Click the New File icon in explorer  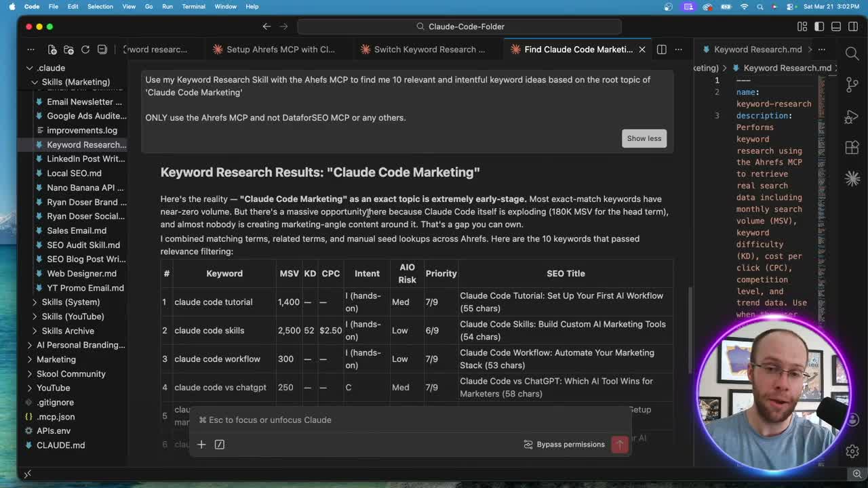click(52, 49)
